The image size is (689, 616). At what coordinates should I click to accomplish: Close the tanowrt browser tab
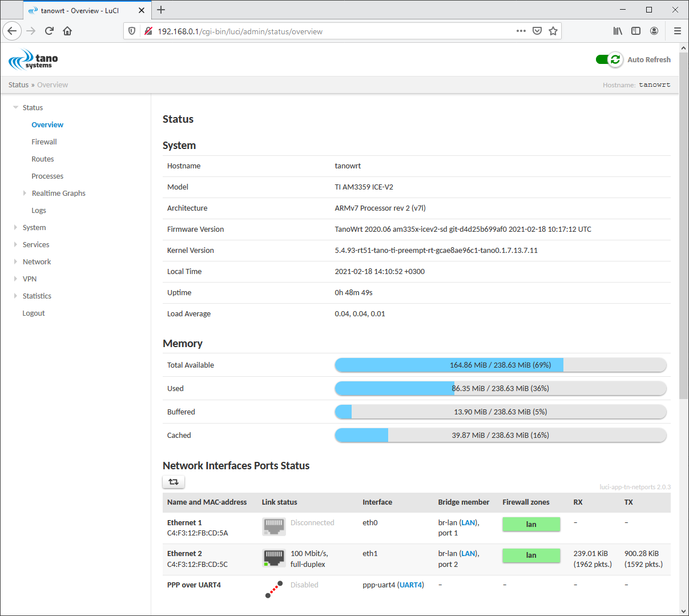coord(142,10)
